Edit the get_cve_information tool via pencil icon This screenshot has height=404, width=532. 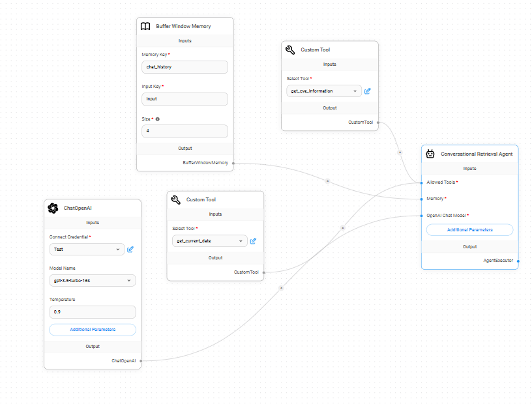tap(368, 91)
